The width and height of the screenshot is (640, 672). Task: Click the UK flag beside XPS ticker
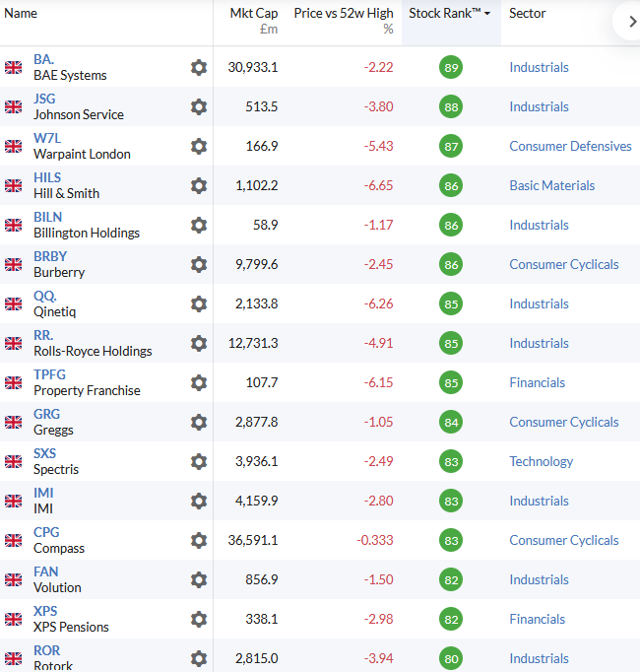pyautogui.click(x=13, y=620)
